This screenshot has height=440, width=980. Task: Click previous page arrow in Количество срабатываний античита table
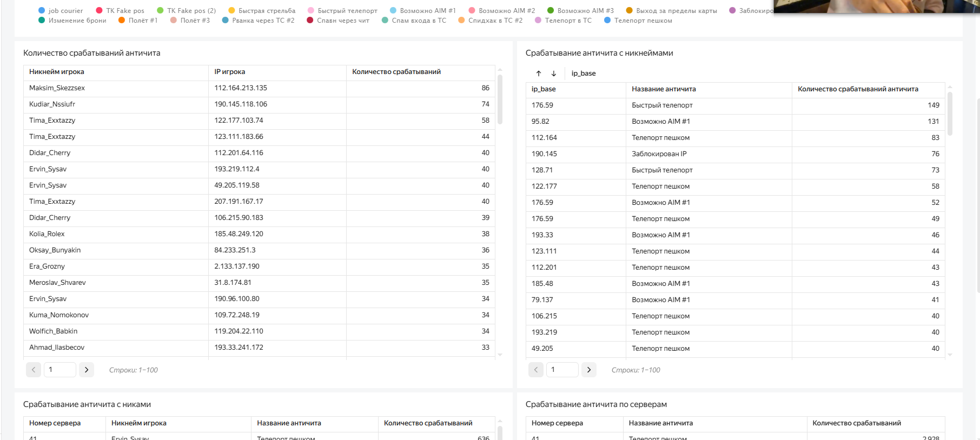pos(34,370)
